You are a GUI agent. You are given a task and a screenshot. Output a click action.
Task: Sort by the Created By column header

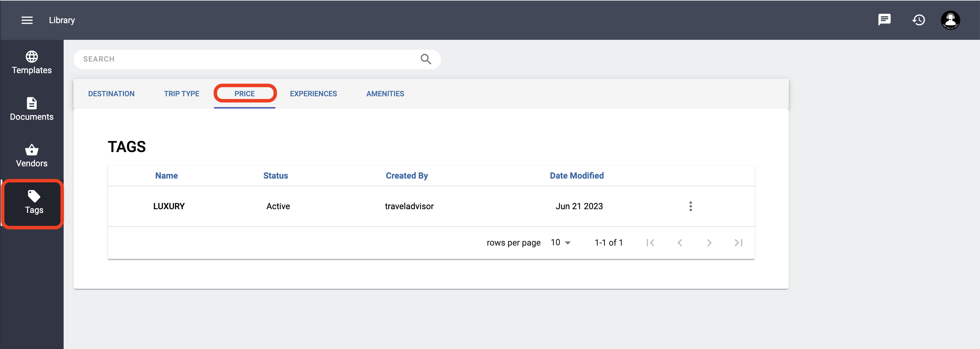point(407,176)
